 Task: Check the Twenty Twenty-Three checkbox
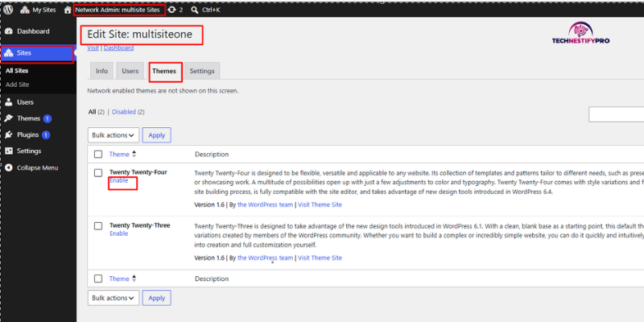point(98,226)
